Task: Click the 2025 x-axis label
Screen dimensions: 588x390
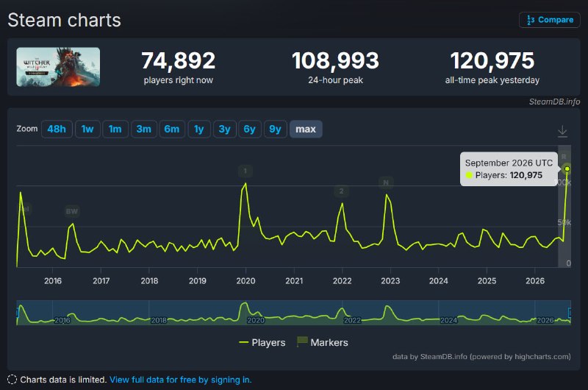Action: point(487,281)
